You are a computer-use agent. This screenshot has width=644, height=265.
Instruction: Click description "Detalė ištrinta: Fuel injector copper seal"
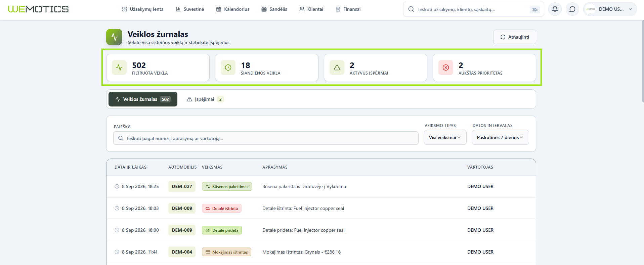pyautogui.click(x=303, y=208)
